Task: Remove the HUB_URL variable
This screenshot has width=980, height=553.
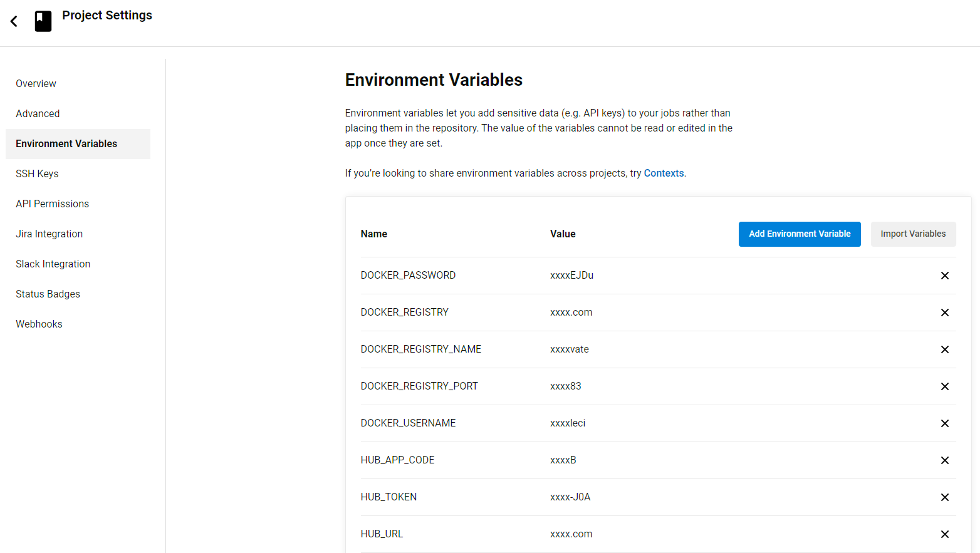Action: click(x=944, y=534)
